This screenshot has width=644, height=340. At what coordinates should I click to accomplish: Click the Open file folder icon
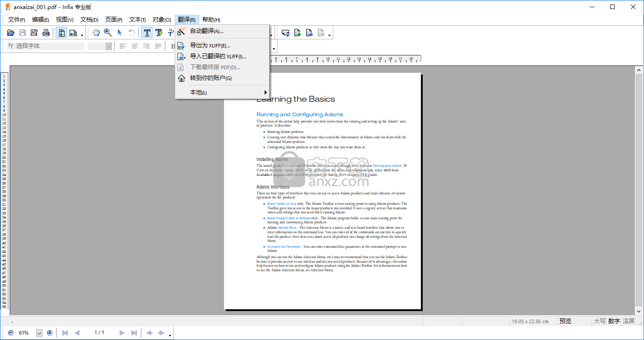click(x=11, y=33)
